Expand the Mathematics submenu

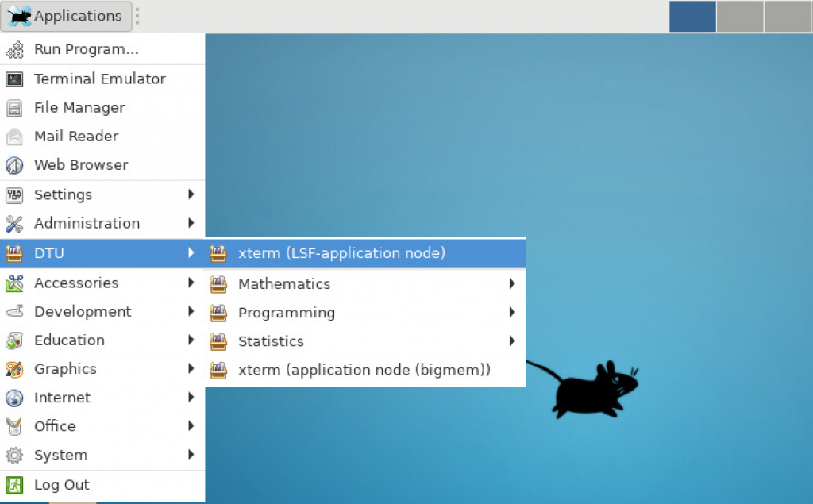coord(513,283)
